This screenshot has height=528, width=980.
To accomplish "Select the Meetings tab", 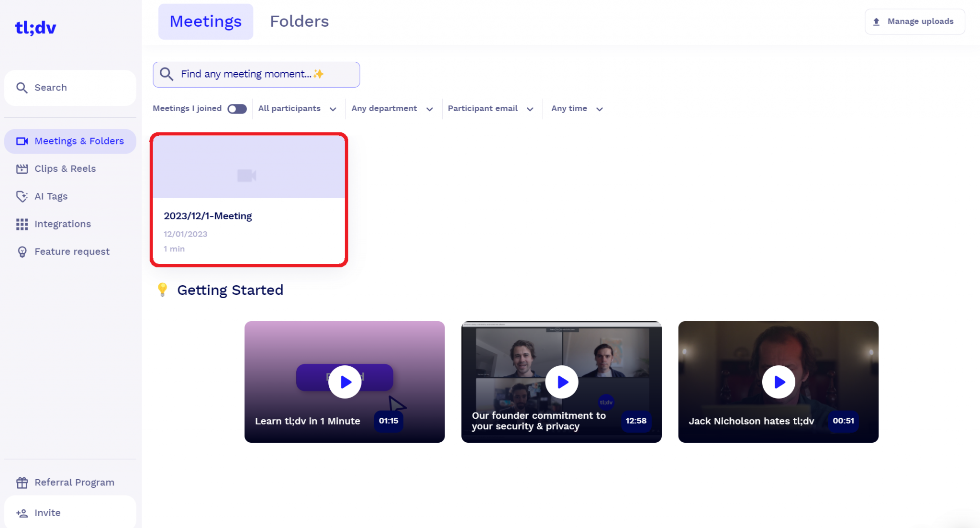I will 205,22.
